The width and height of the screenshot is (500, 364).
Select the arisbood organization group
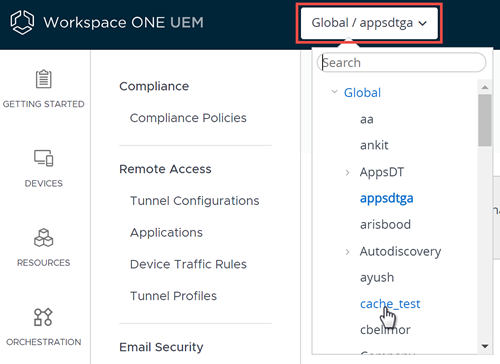point(385,224)
